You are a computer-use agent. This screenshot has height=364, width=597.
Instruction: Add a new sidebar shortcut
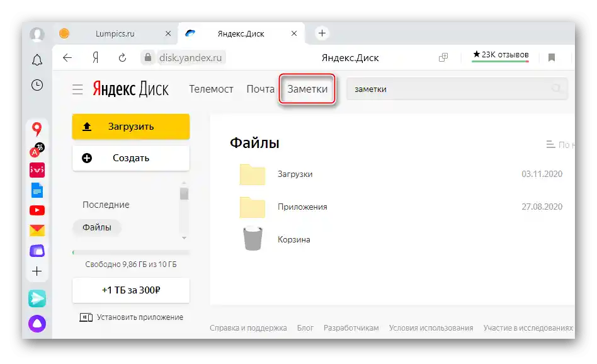(37, 271)
